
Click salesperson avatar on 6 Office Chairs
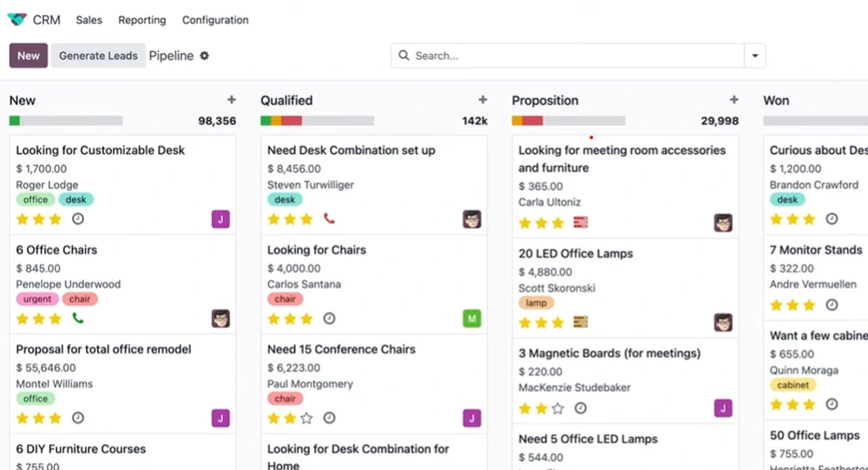tap(220, 318)
